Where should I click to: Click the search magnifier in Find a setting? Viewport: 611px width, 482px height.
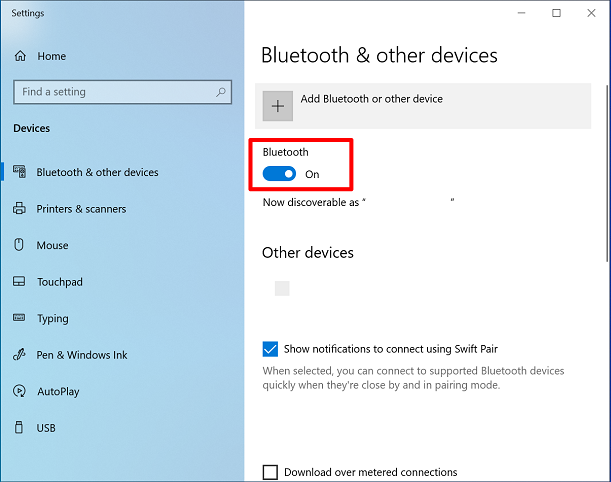coord(221,92)
